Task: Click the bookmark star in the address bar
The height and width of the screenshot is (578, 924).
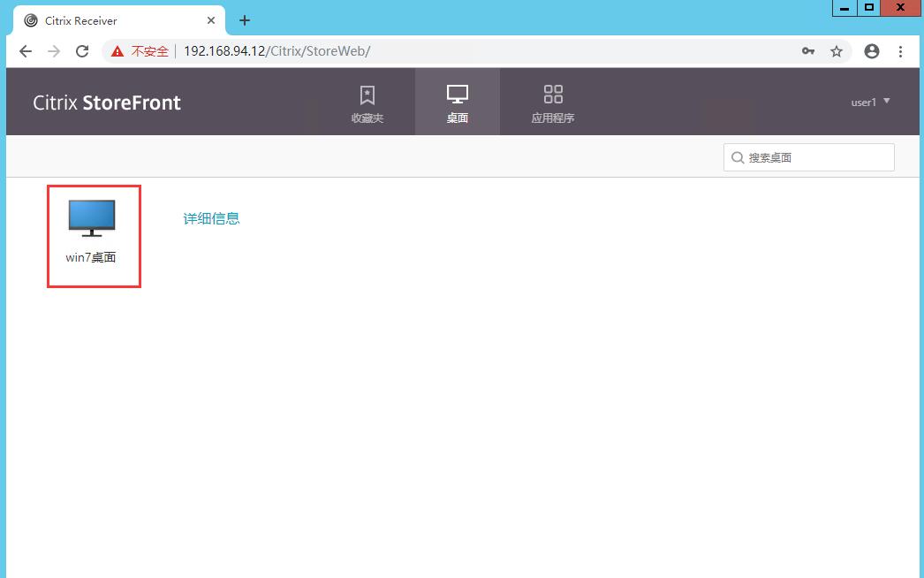Action: (x=837, y=51)
